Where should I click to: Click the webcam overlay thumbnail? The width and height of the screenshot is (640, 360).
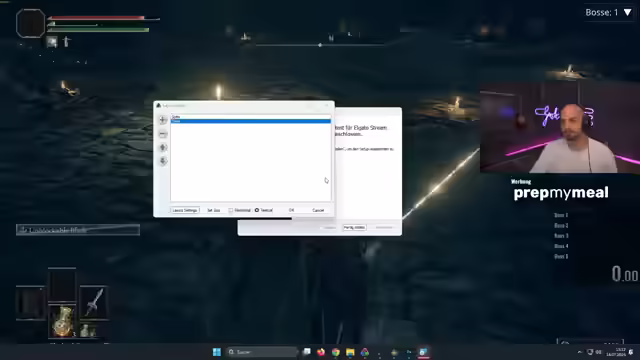560,128
